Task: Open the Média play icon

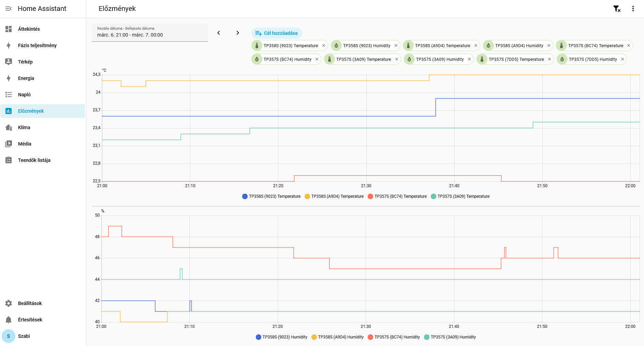Action: [x=9, y=144]
